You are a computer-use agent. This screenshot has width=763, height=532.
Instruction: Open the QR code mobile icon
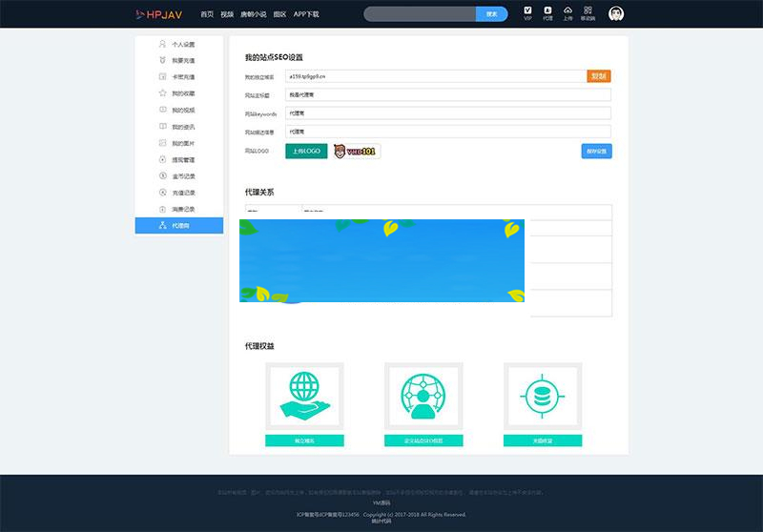click(588, 13)
